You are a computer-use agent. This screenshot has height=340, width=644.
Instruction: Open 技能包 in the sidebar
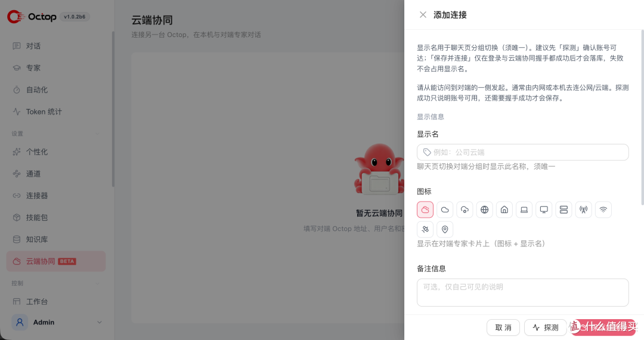click(56, 218)
